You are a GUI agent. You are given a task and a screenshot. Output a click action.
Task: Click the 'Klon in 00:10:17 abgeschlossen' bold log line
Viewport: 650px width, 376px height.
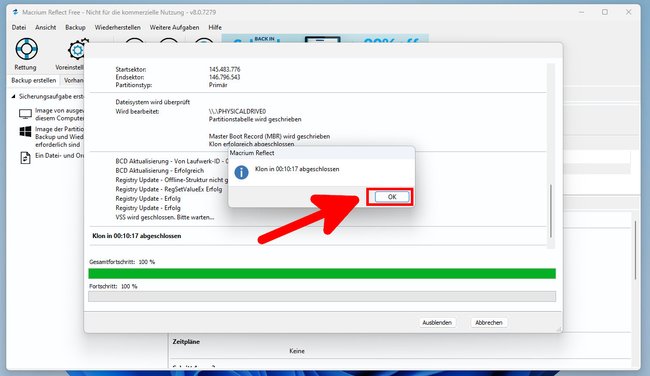pos(137,236)
